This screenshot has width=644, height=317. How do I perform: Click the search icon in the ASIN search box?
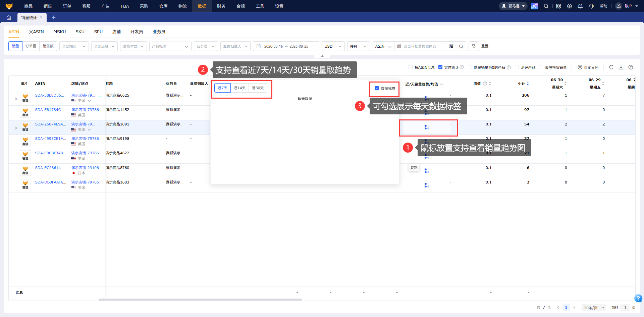(461, 47)
